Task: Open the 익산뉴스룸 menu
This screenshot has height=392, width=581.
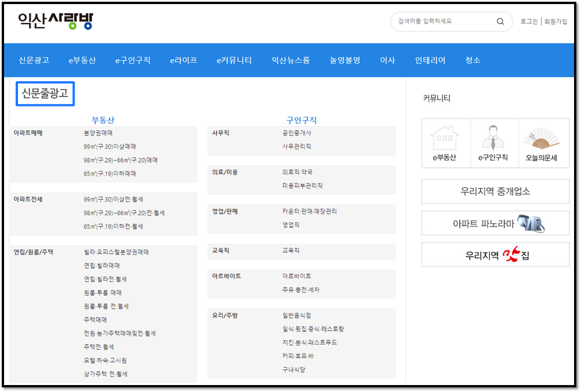Action: pyautogui.click(x=291, y=60)
